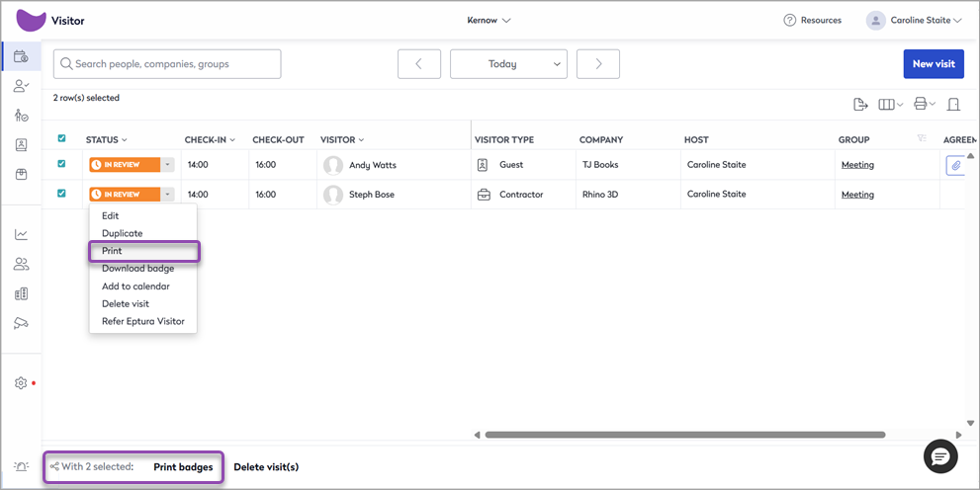The image size is (980, 490).
Task: Choose Download badge from the menu
Action: (137, 269)
